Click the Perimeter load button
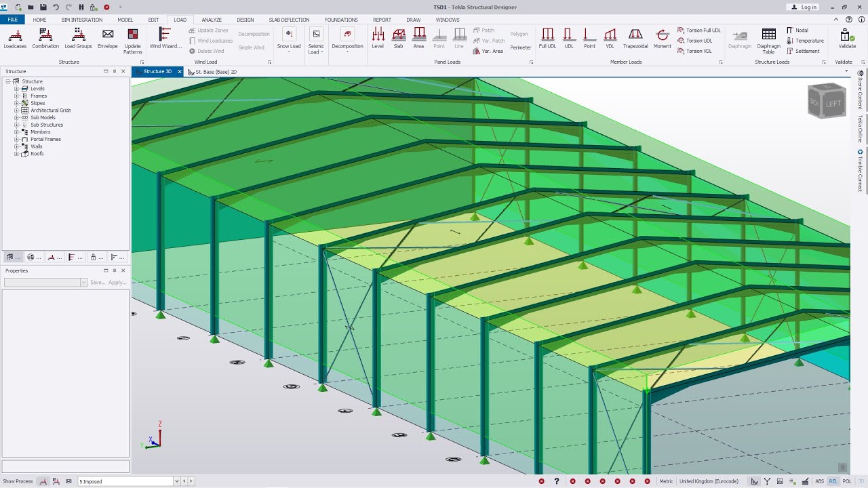 521,47
